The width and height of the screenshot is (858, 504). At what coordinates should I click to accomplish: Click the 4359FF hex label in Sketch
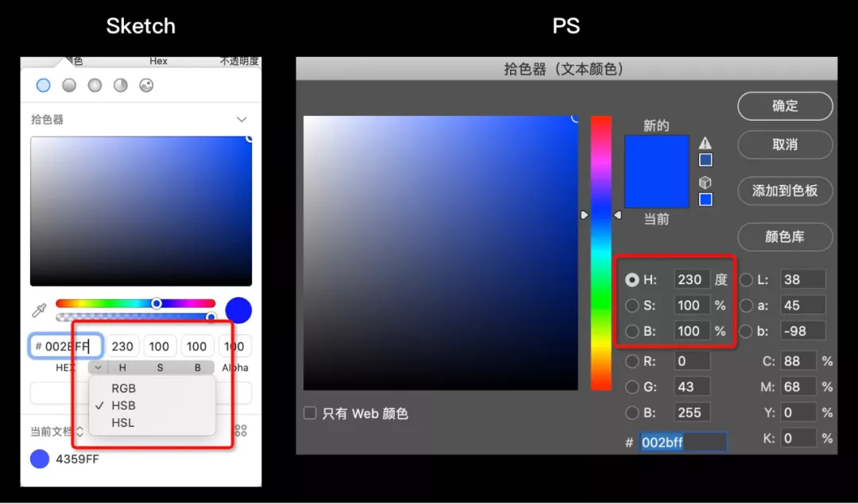(78, 460)
